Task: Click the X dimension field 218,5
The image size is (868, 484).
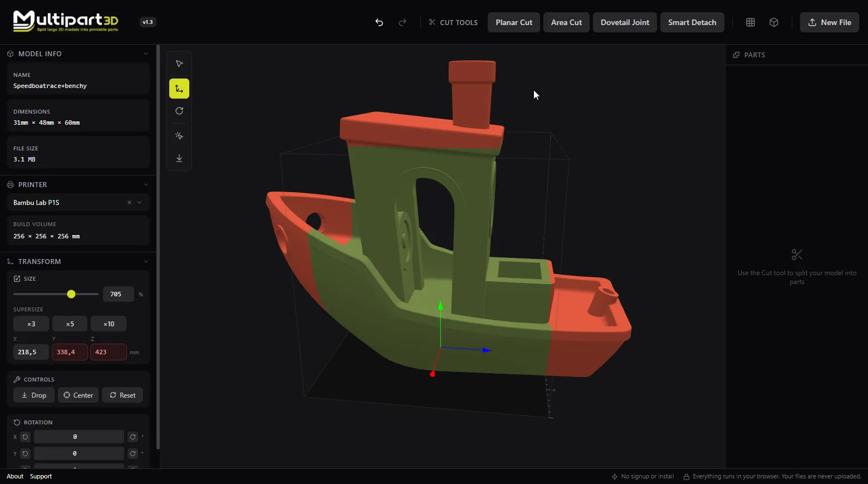Action: click(x=31, y=352)
